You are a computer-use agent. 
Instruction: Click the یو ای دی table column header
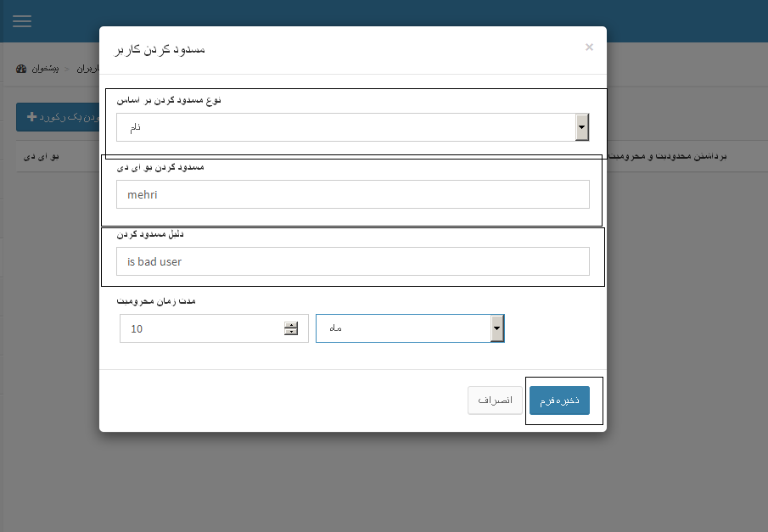[41, 156]
